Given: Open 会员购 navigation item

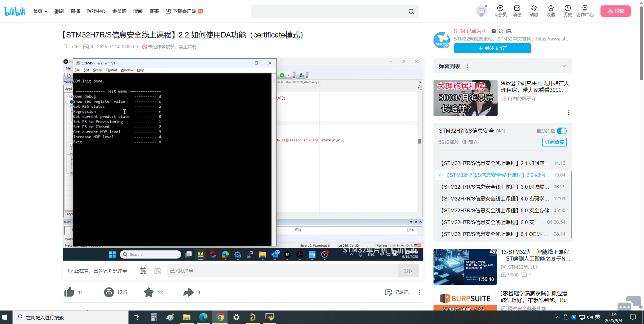Looking at the screenshot, I should [x=119, y=11].
